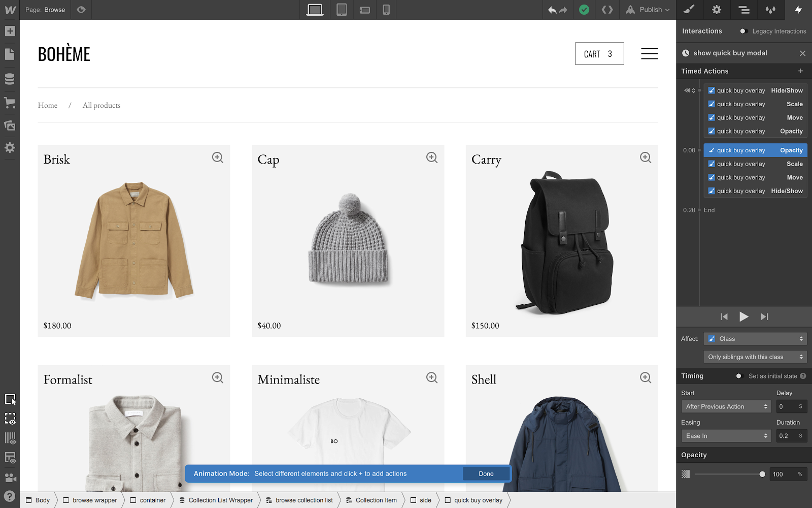Viewport: 812px width, 508px height.
Task: Select last quick buy overlay Hide/Show action
Action: 755,191
